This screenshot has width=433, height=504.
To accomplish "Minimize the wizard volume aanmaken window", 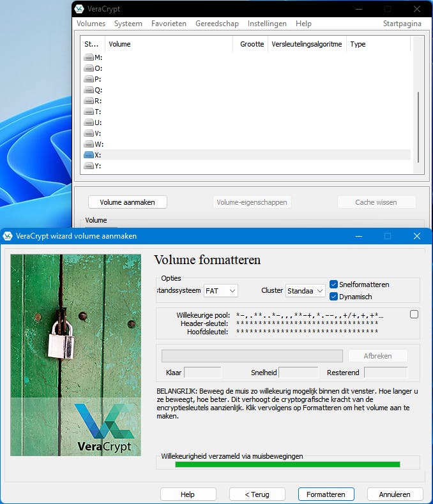I will tap(359, 236).
